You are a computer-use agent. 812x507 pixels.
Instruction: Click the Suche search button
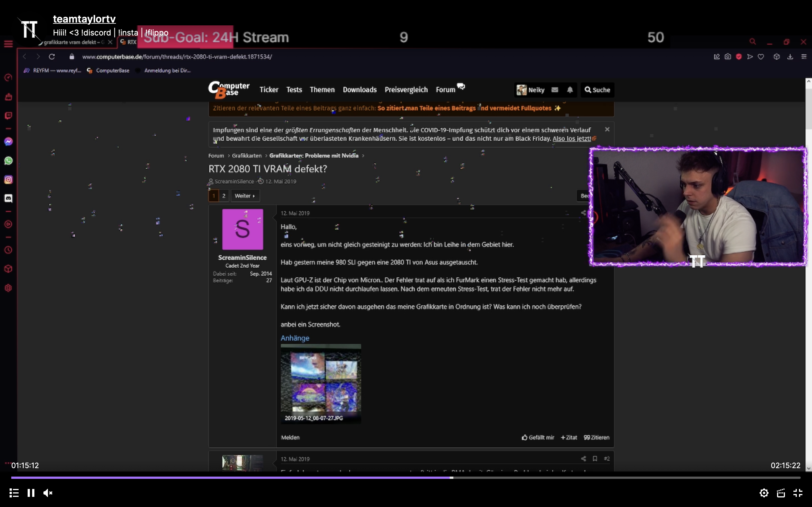point(597,90)
